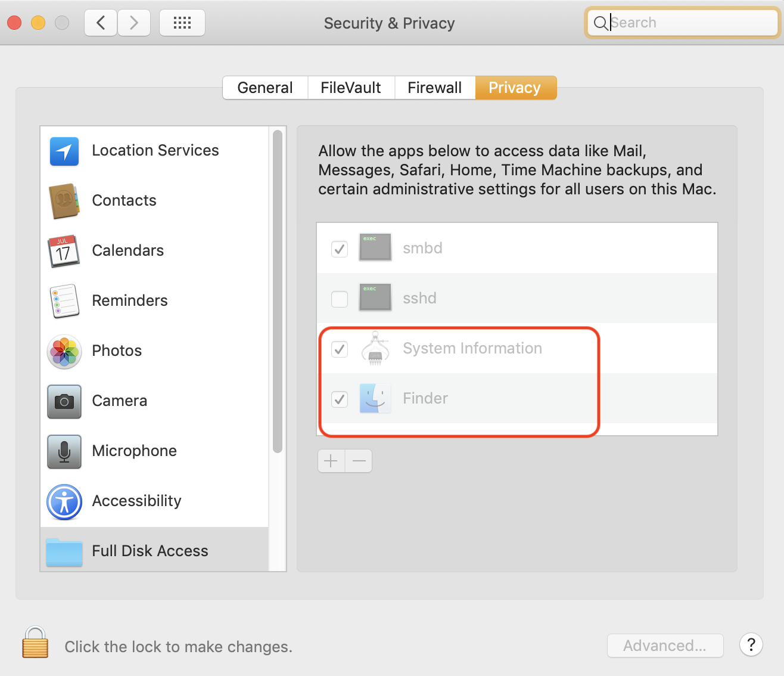The image size is (784, 676).
Task: Switch to the FileVault tab
Action: tap(350, 88)
